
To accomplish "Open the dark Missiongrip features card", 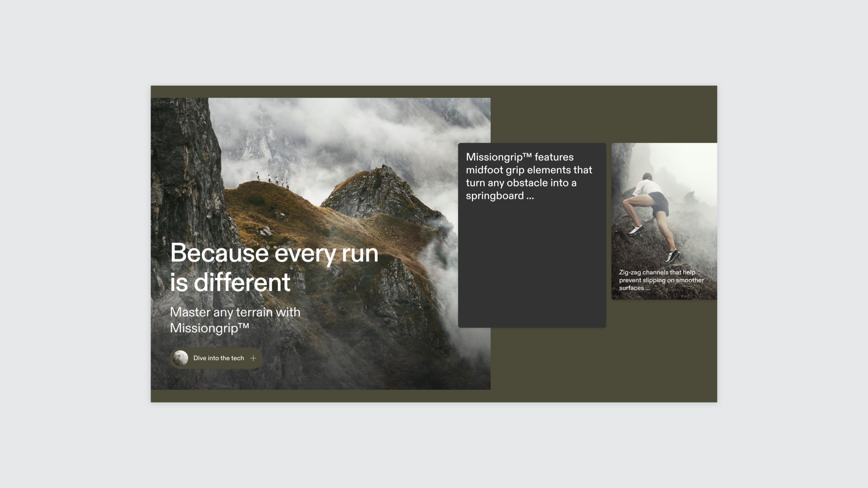I will pos(532,235).
